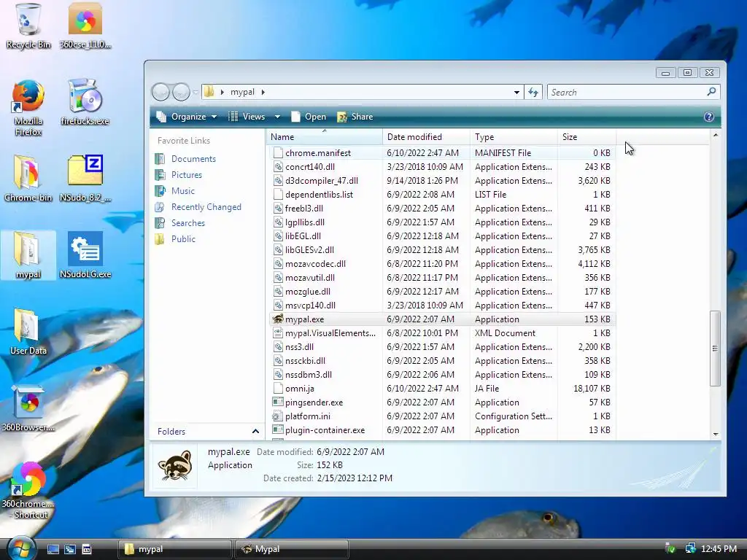Click the arrow after mypal in the address path
Screen dimensions: 747x560
[x=263, y=92]
